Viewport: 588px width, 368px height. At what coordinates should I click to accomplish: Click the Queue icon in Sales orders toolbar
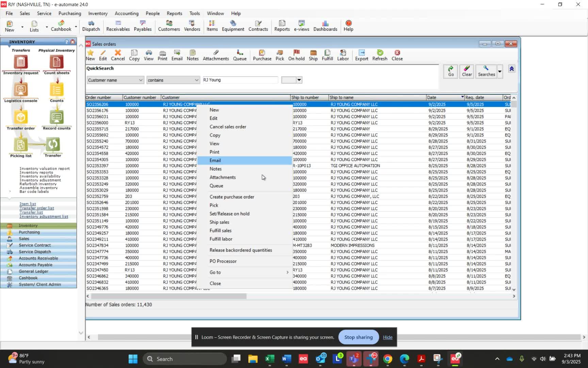pyautogui.click(x=240, y=55)
